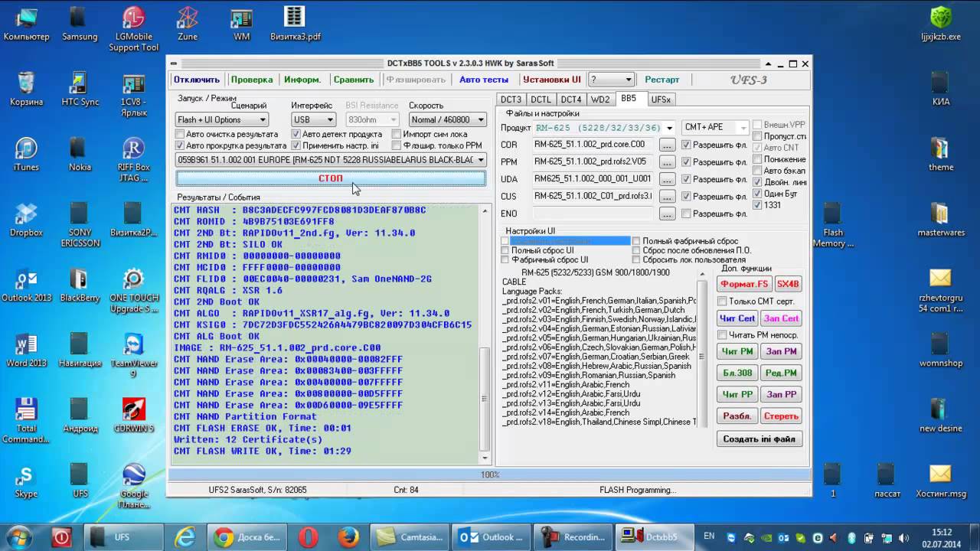
Task: Select the ljjxjkzb.exe desktop file
Action: coord(941,24)
